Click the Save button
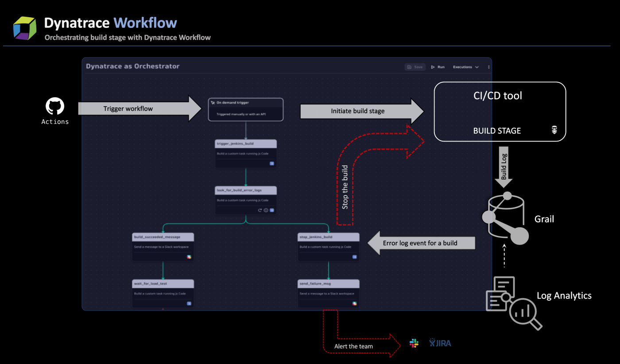The image size is (620, 364). [415, 67]
